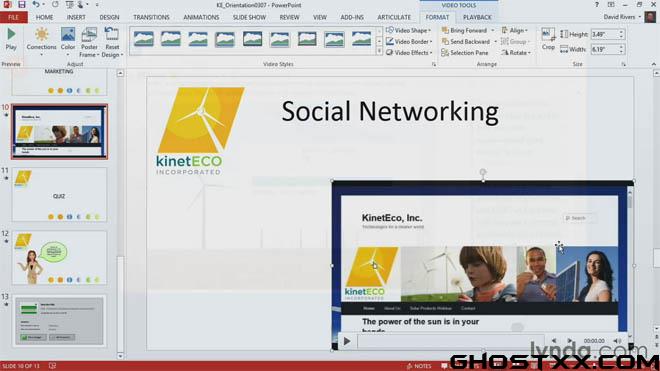Switch to the Playback tab
Viewport: 660px width, 371px height.
[x=477, y=17]
